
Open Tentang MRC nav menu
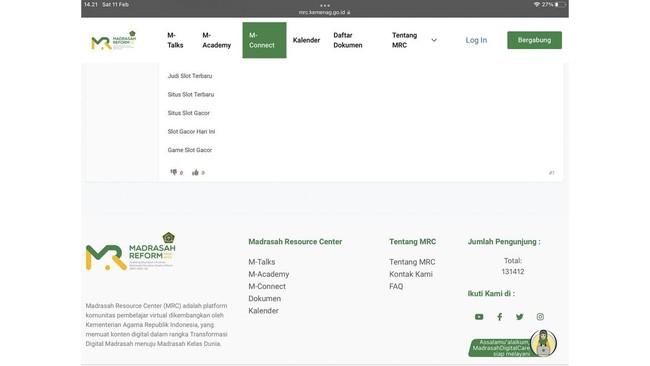pos(405,40)
